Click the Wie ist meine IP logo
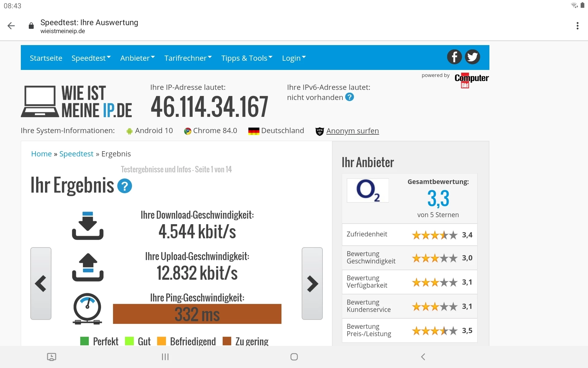 (77, 102)
